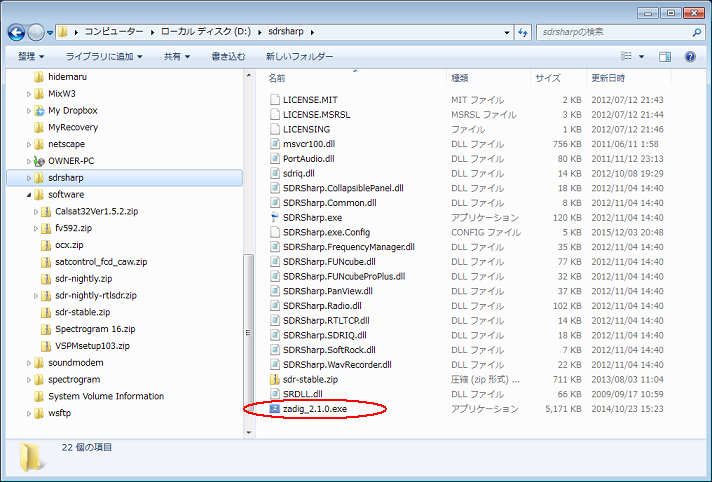The height and width of the screenshot is (482, 712).
Task: Select sdr-stable.zip in the tree pane
Action: (82, 312)
